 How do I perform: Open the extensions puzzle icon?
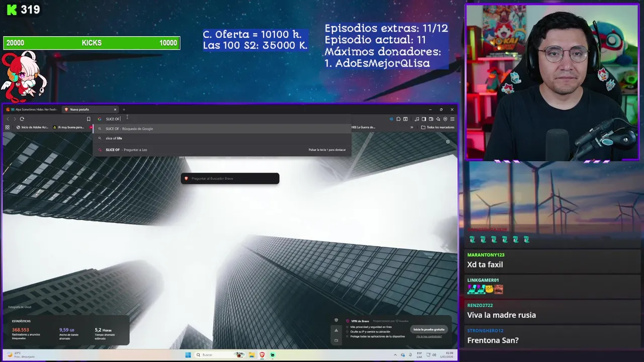pos(398,119)
